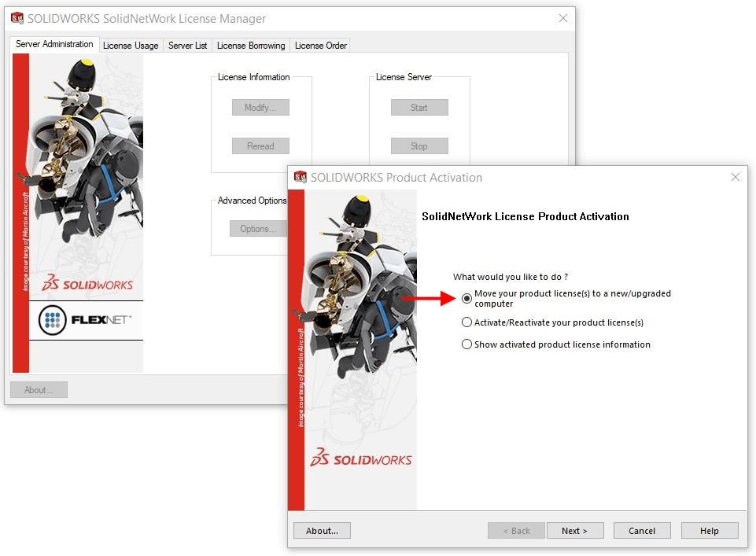Open the License Usage tab
Screen dimensions: 756x556
(131, 46)
